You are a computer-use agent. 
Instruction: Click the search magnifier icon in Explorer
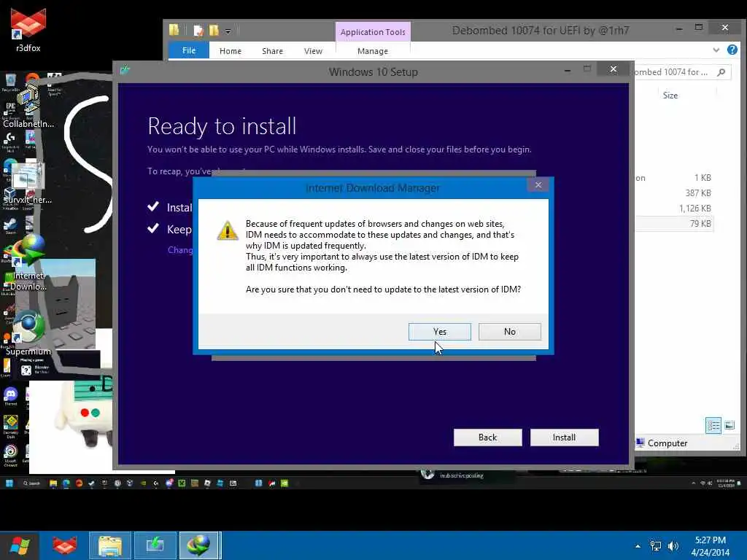coord(721,72)
